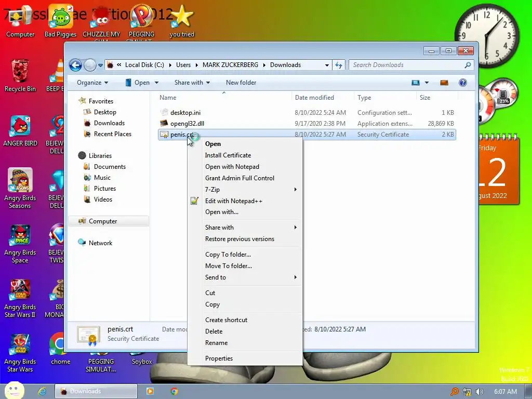Open Internet Explorer from the taskbar

tap(42, 391)
